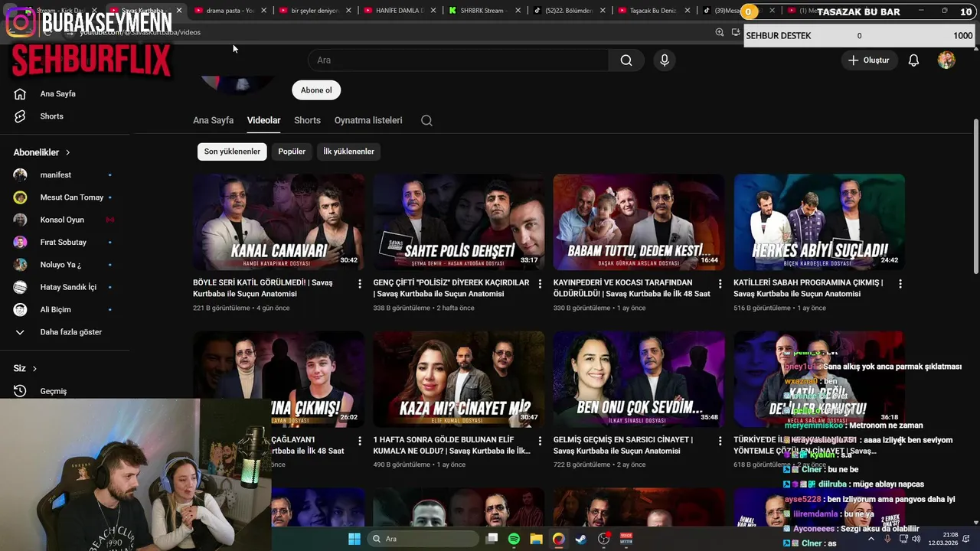Expand the Abonelikler section chevron
Screen dimensions: 980x551
pyautogui.click(x=67, y=153)
